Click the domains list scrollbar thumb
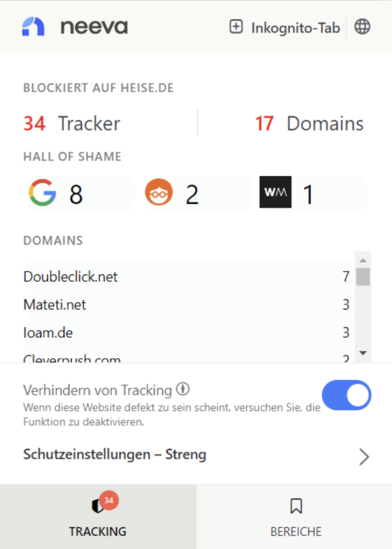 pos(363,277)
